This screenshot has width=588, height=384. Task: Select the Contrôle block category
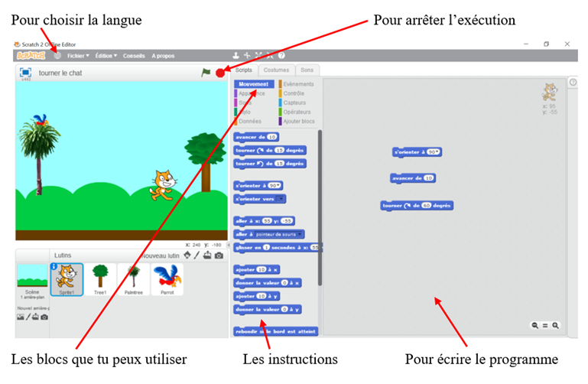pyautogui.click(x=294, y=93)
